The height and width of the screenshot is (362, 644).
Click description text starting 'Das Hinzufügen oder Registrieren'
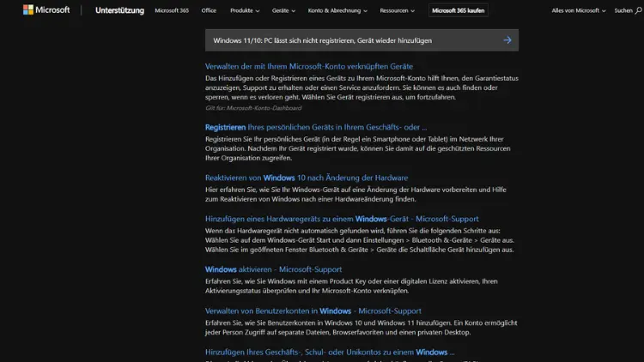point(361,87)
